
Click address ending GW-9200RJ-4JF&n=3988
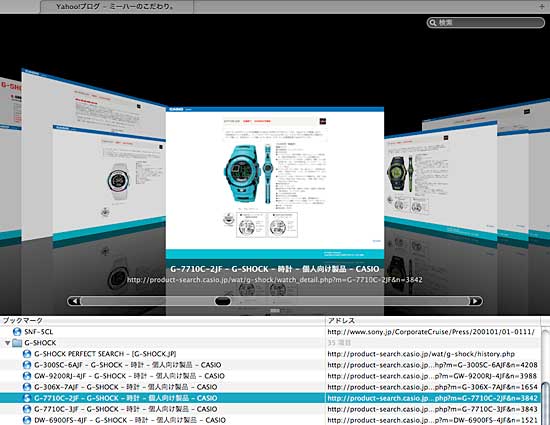coord(432,376)
